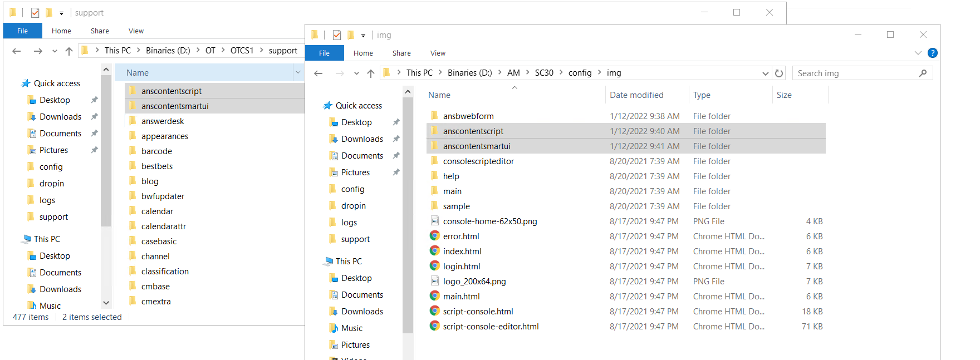Click the Chrome icon next to error.html
Image resolution: width=980 pixels, height=360 pixels.
point(435,236)
